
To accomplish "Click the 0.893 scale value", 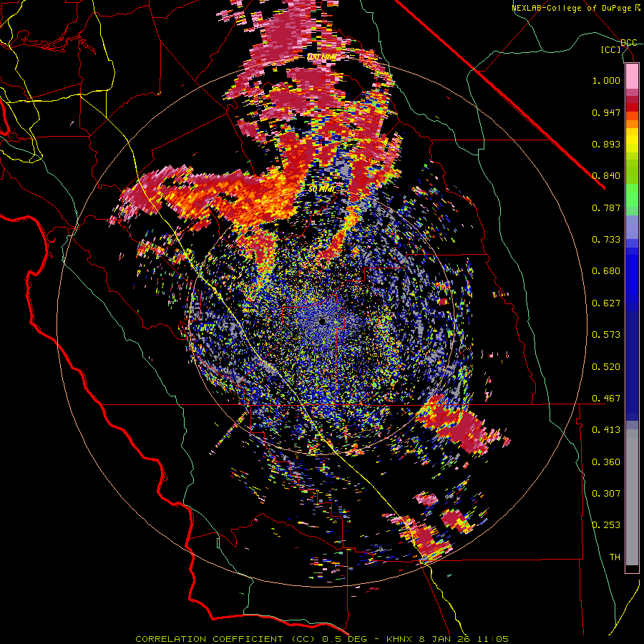I will point(606,144).
